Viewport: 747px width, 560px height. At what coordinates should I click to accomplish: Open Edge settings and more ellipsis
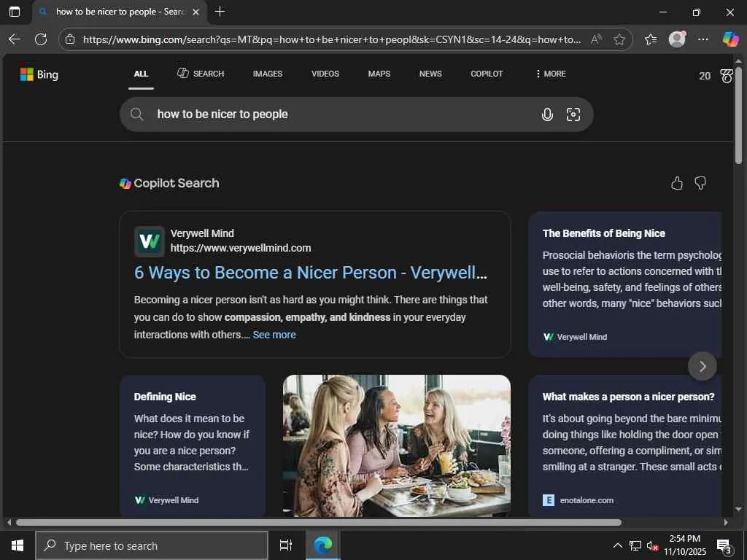[x=703, y=39]
